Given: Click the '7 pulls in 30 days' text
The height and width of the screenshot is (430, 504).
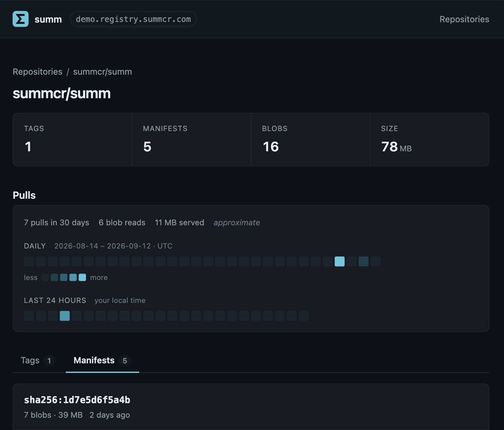Looking at the screenshot, I should coord(56,223).
